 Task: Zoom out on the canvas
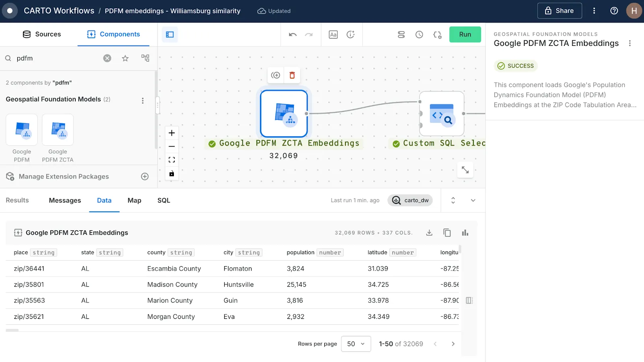(172, 147)
